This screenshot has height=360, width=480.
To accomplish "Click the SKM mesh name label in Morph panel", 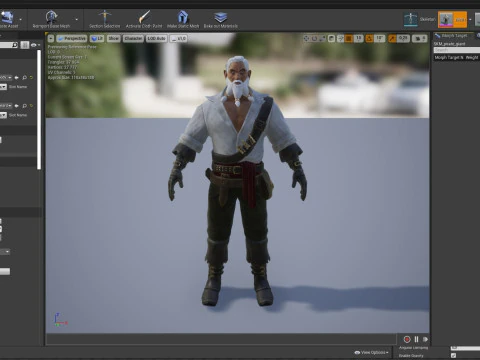I will [x=449, y=44].
